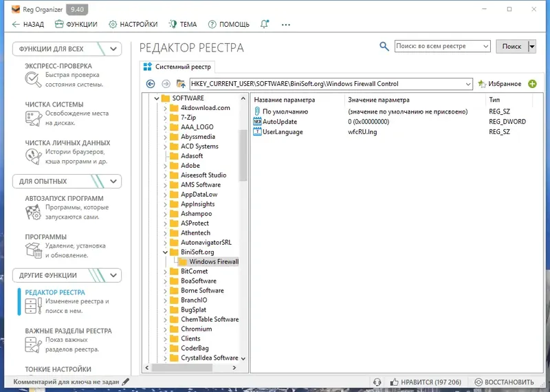
Task: Click the support headset icon
Action: 377,382
